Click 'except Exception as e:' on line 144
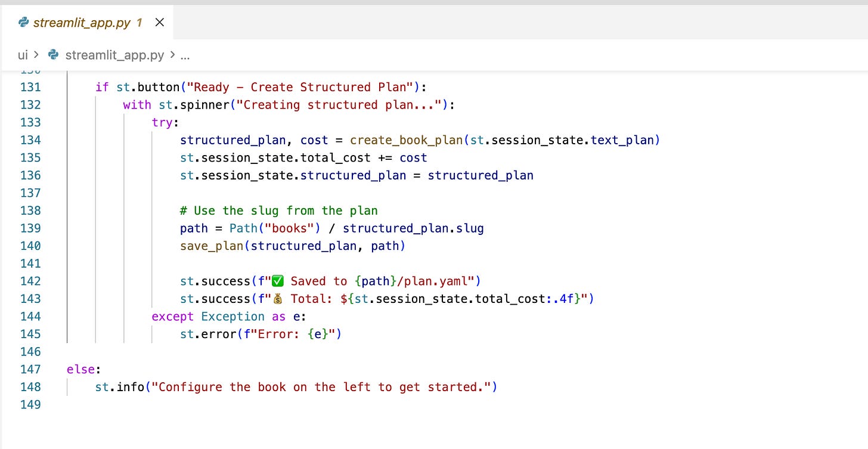 [229, 317]
